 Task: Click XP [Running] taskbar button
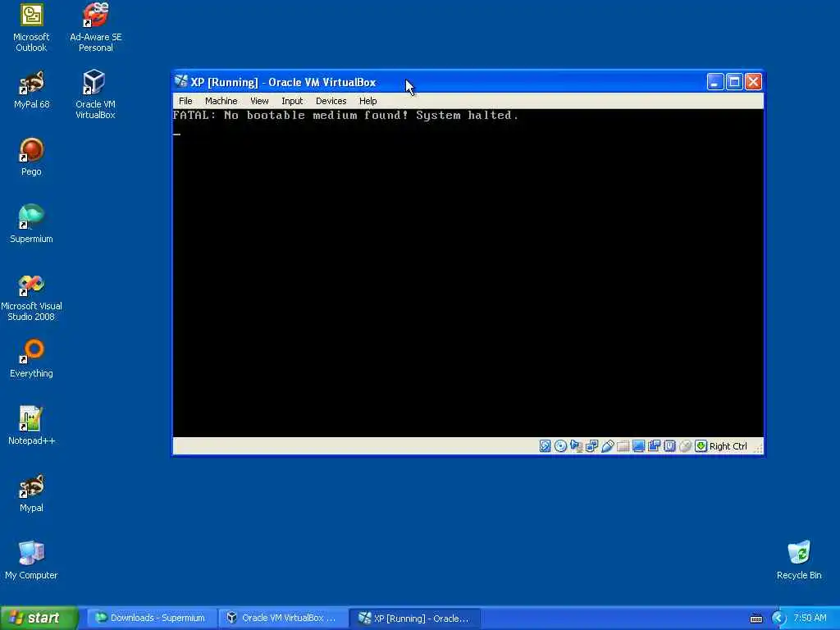tap(414, 618)
